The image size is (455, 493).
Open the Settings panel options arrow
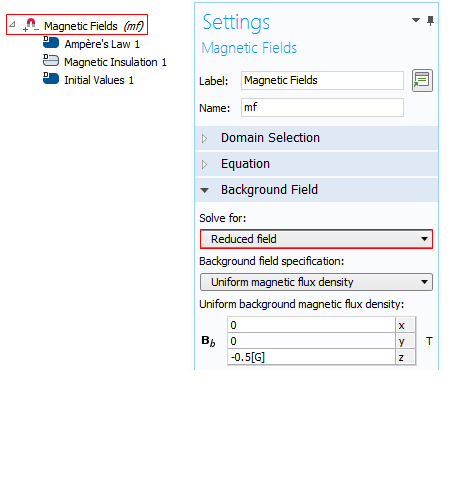coord(416,20)
